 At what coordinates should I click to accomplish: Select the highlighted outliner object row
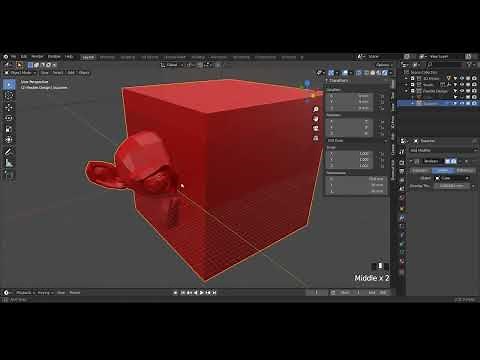438,104
